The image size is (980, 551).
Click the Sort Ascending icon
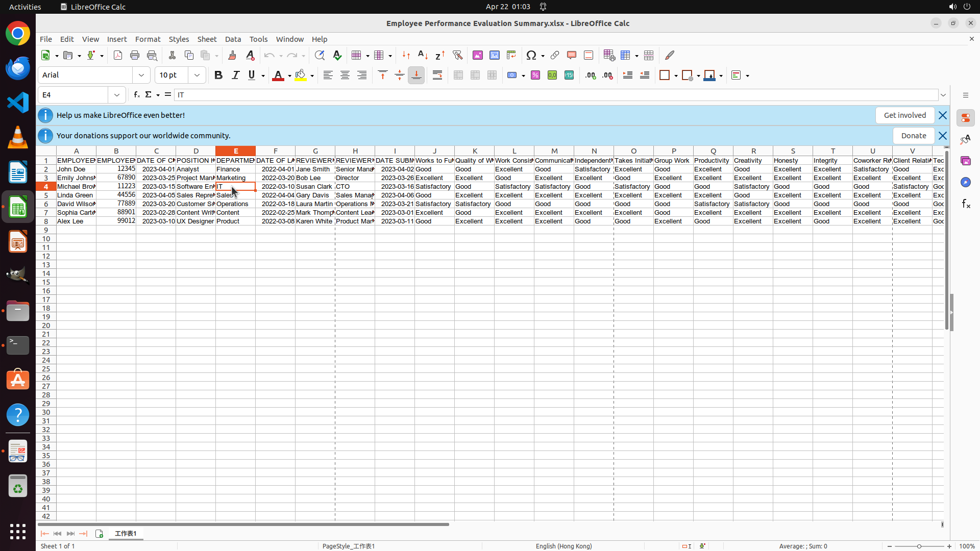point(423,55)
